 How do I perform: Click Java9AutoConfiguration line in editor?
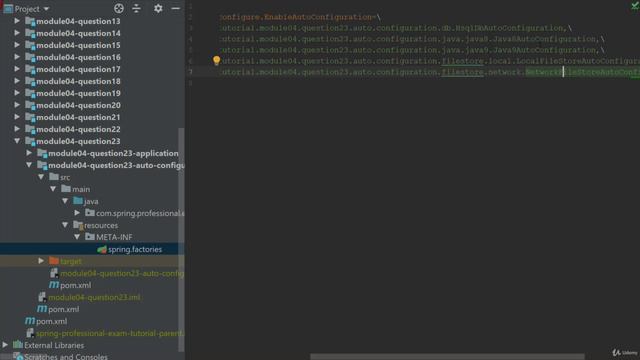(x=544, y=50)
